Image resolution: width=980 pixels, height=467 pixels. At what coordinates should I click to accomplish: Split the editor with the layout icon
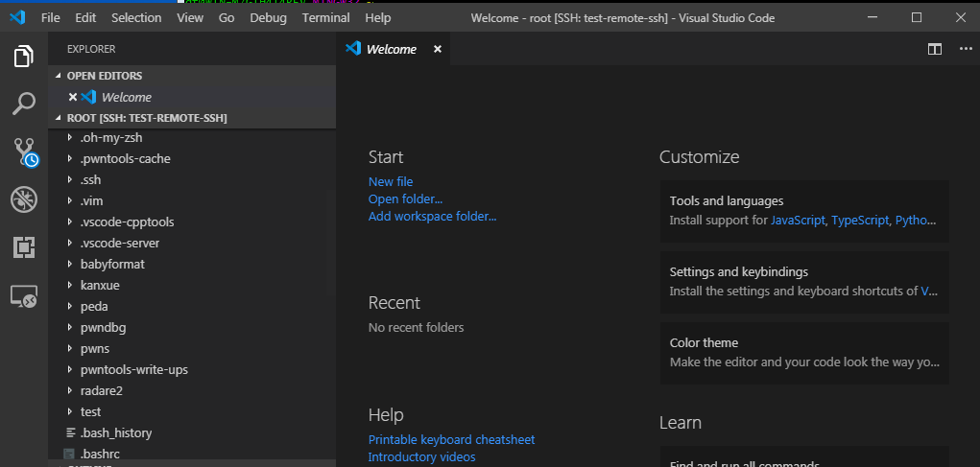point(934,49)
